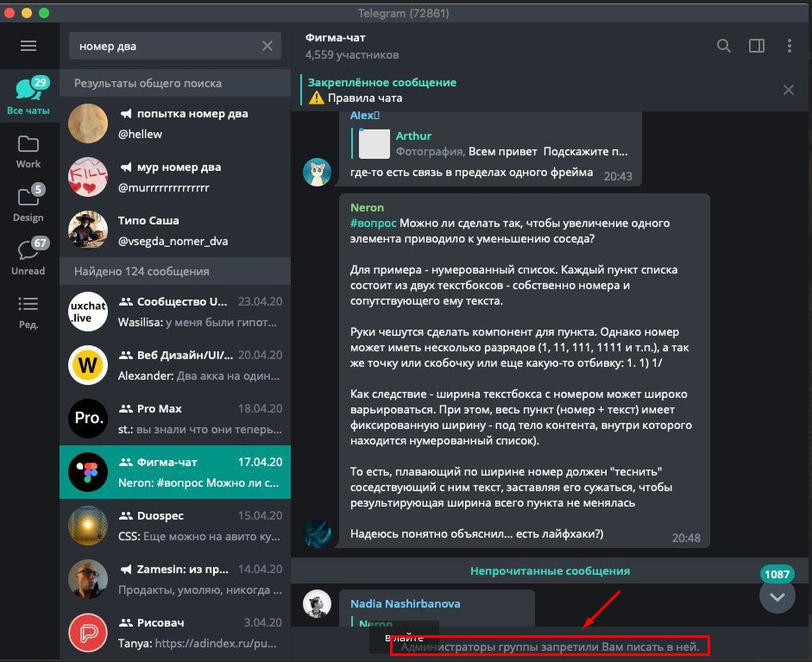This screenshot has height=662, width=812.
Task: Click the Типо Саша avatar photo
Action: (x=88, y=230)
